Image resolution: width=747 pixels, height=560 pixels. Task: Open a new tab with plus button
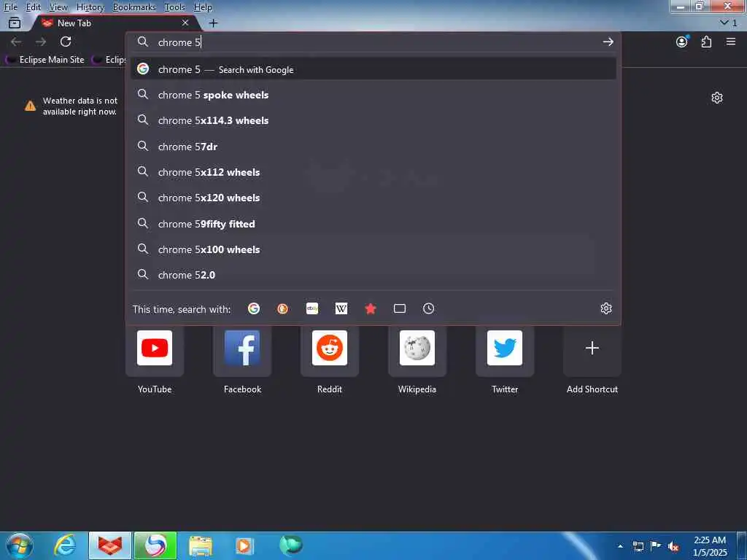click(214, 23)
